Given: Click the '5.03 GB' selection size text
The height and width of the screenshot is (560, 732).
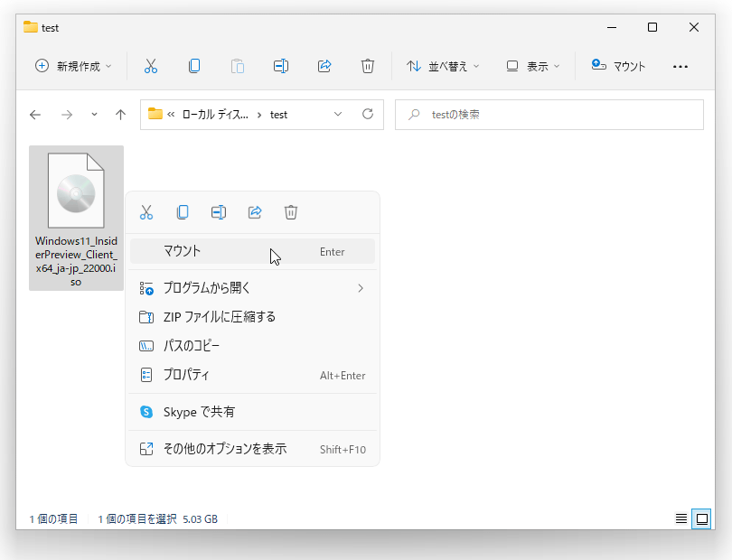Looking at the screenshot, I should pos(201,519).
